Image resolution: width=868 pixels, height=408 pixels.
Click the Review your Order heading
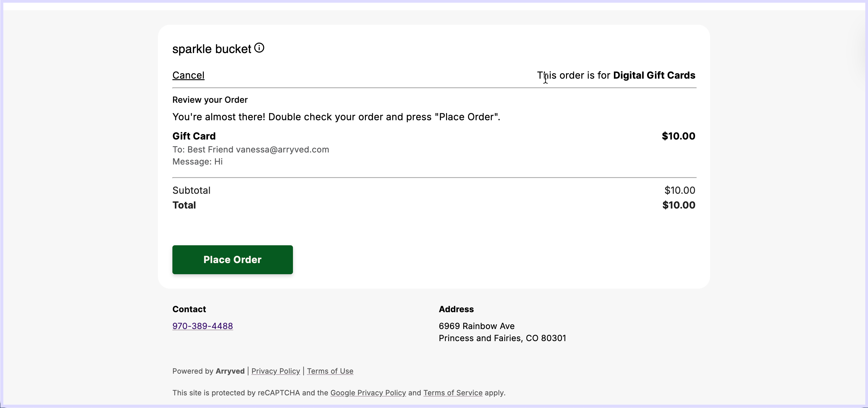pyautogui.click(x=210, y=100)
